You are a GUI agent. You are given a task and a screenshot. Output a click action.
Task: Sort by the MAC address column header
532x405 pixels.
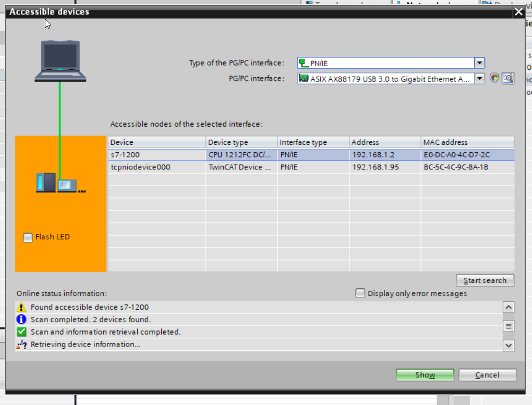467,142
